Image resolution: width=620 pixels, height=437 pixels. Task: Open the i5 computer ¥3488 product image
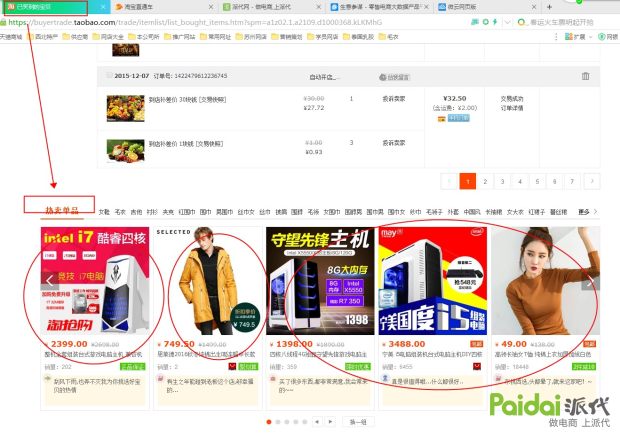(x=433, y=281)
